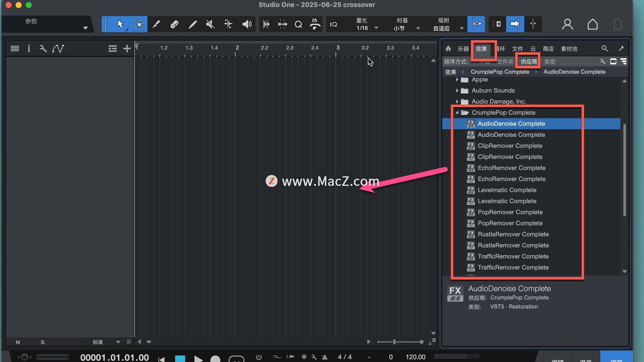Select the Bend tool

[x=228, y=24]
